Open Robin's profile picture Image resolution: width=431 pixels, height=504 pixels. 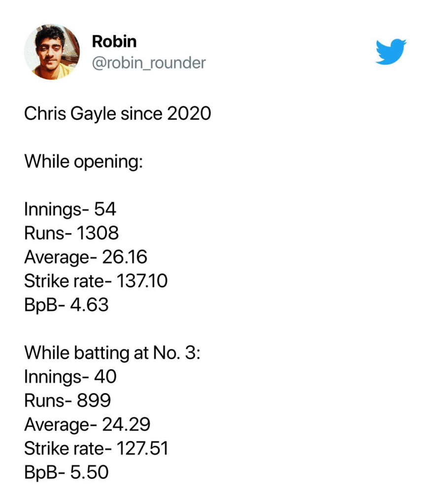click(52, 52)
